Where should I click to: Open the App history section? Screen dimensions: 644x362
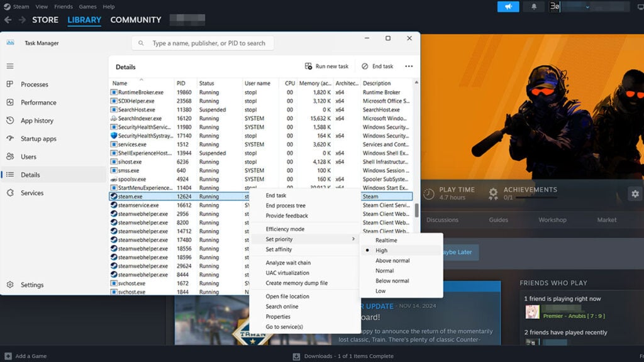[36, 120]
